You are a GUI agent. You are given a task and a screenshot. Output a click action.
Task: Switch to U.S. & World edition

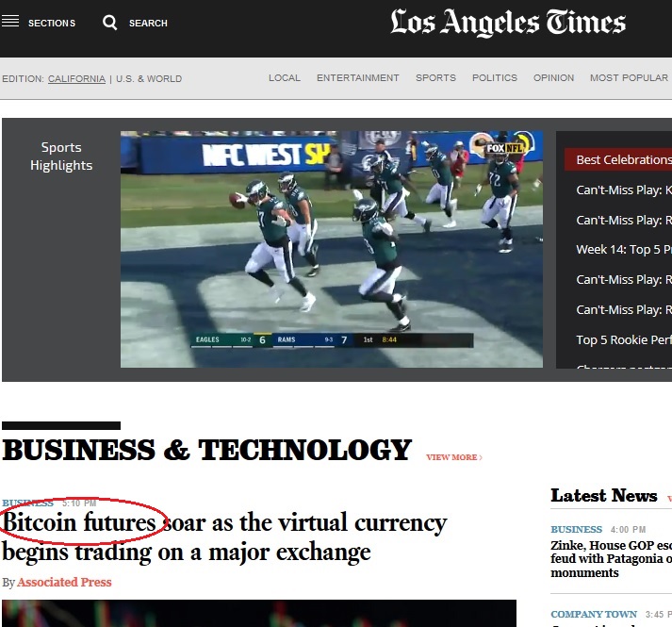(149, 79)
